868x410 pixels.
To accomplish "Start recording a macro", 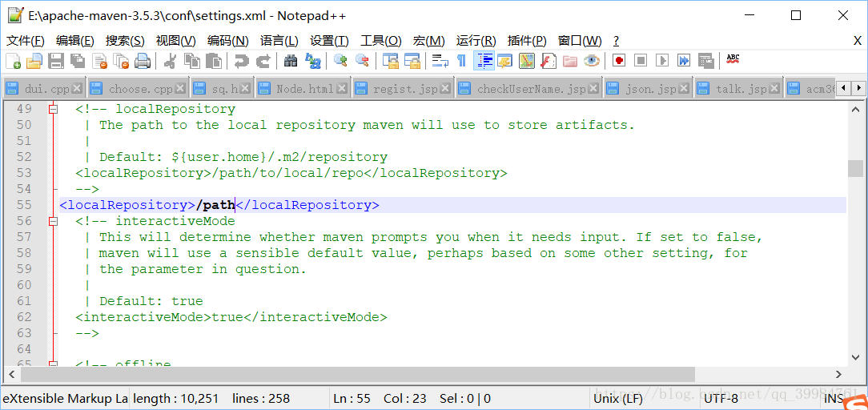I will click(619, 60).
